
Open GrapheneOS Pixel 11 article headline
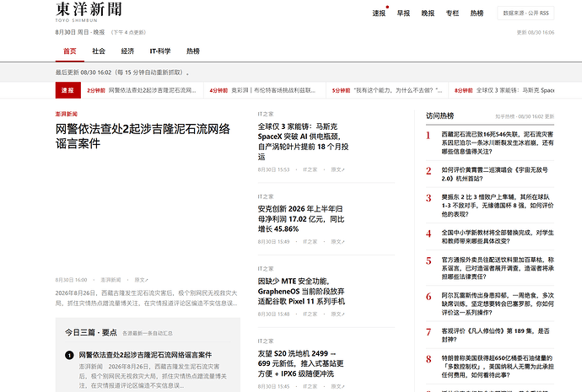click(x=301, y=291)
